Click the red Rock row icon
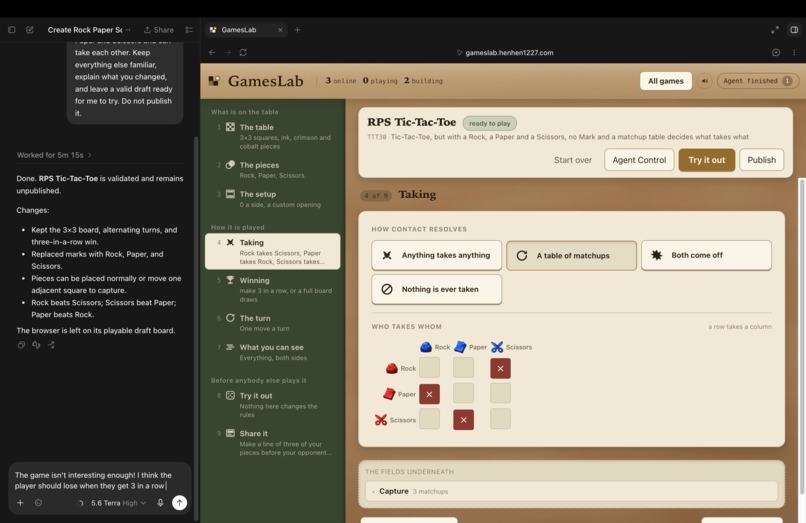The image size is (806, 523). pos(392,368)
